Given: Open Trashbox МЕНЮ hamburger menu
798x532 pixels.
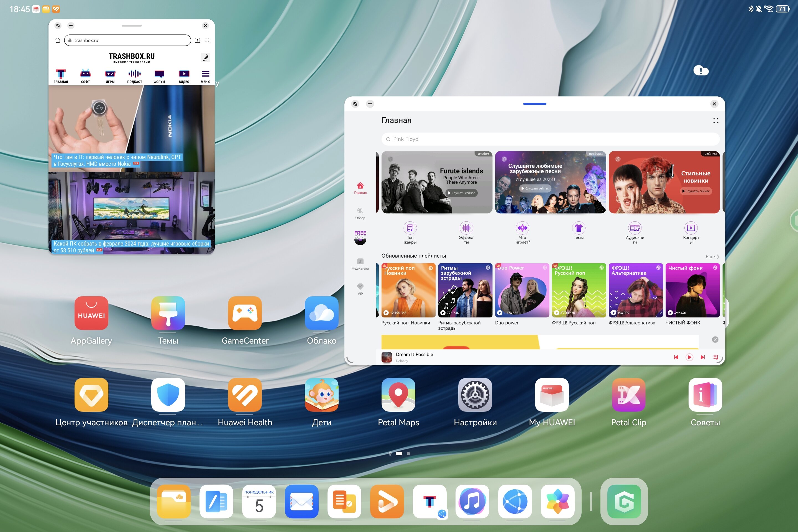Looking at the screenshot, I should pos(205,76).
